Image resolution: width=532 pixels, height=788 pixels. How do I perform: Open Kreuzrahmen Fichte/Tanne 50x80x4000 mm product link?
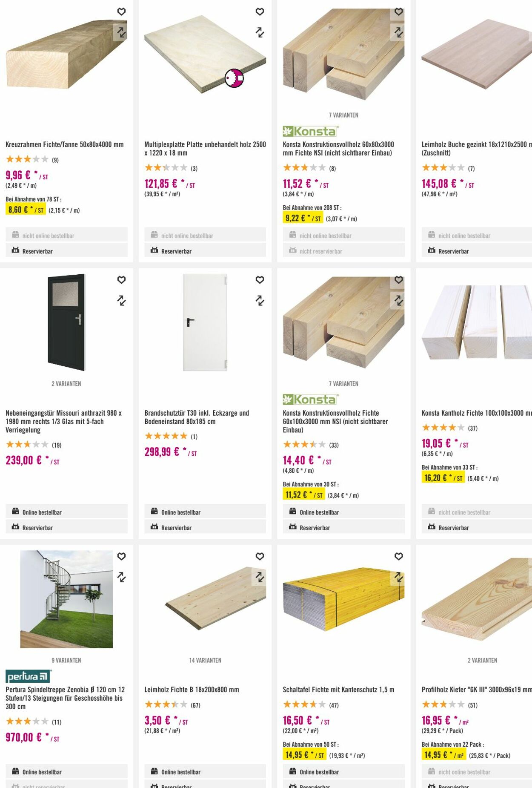coord(65,144)
